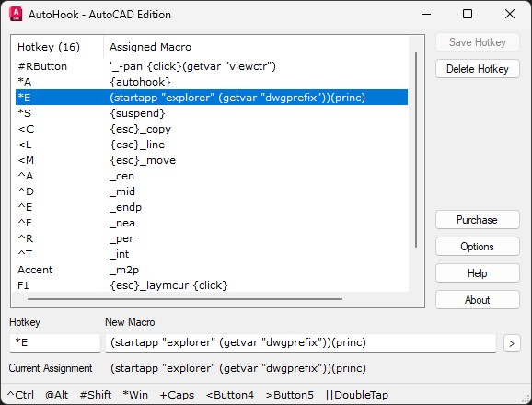Click the _m2p macro entry

click(124, 270)
